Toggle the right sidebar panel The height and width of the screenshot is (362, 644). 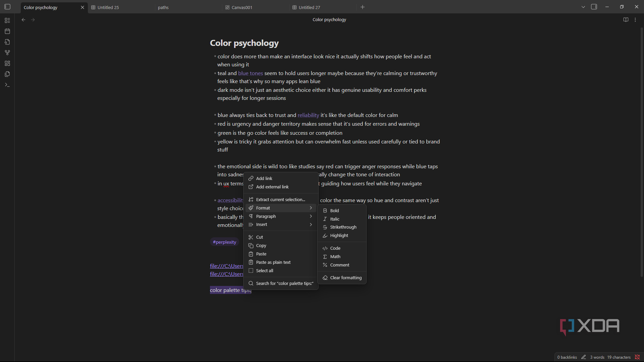coord(594,7)
